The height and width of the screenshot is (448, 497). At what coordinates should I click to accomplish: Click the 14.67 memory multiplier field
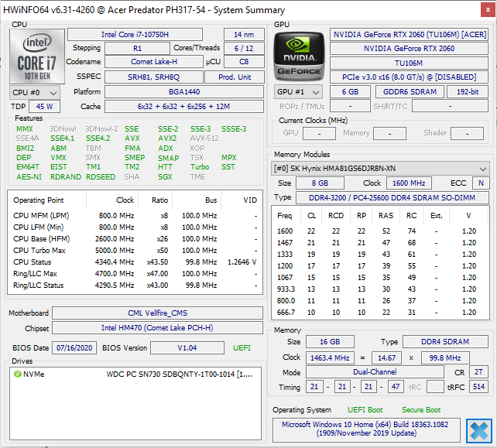click(387, 358)
